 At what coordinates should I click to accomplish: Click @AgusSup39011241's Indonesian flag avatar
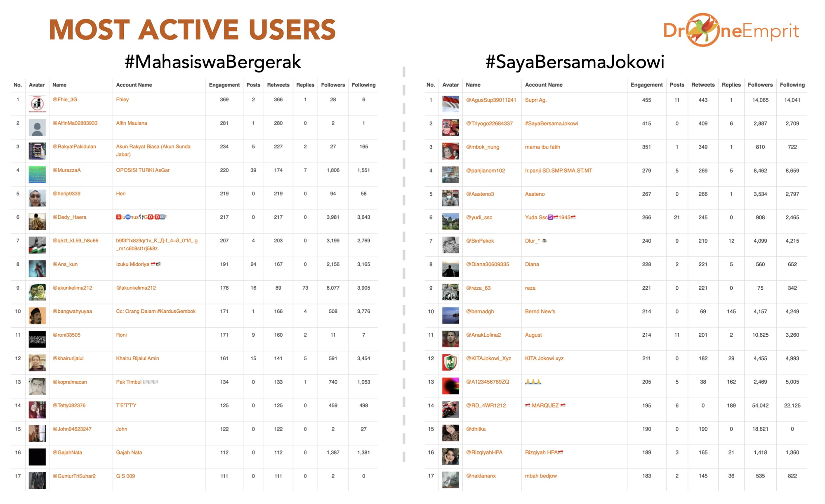[450, 104]
